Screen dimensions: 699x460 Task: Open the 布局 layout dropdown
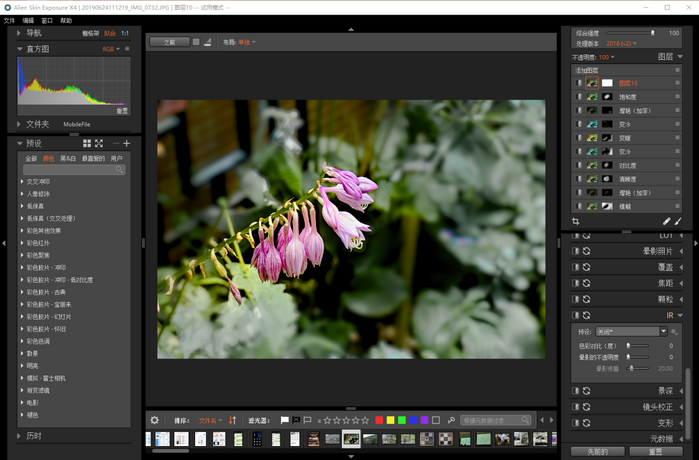(246, 42)
